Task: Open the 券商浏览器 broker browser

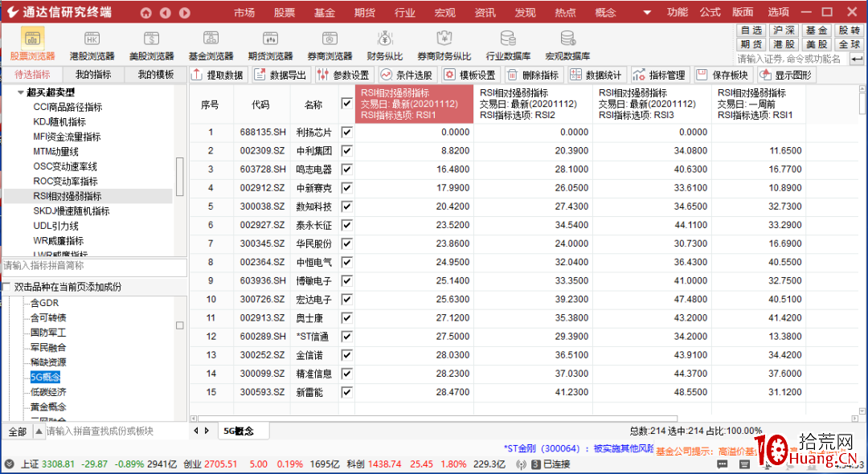Action: click(x=330, y=45)
